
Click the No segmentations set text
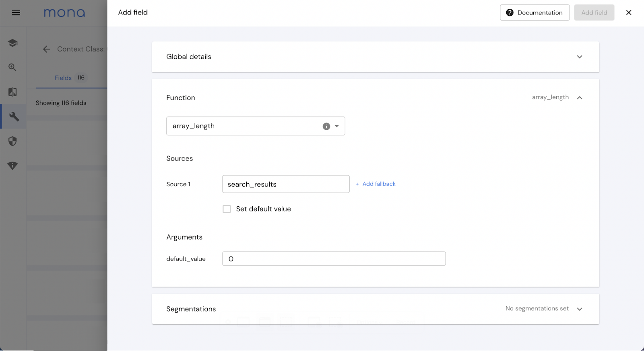click(x=537, y=308)
